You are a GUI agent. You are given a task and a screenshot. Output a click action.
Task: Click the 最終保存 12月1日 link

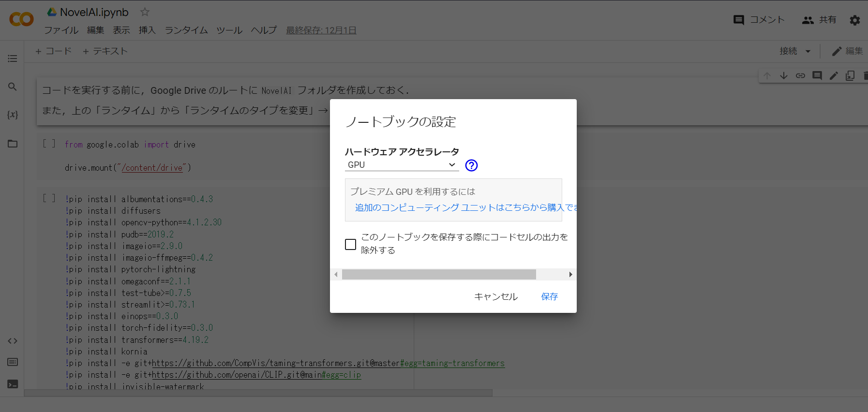coord(321,30)
